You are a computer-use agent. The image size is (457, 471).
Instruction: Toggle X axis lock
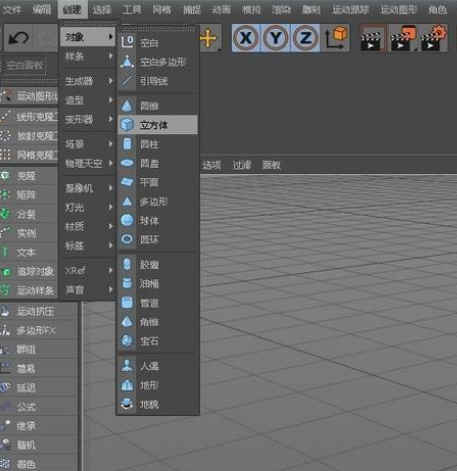coord(246,38)
